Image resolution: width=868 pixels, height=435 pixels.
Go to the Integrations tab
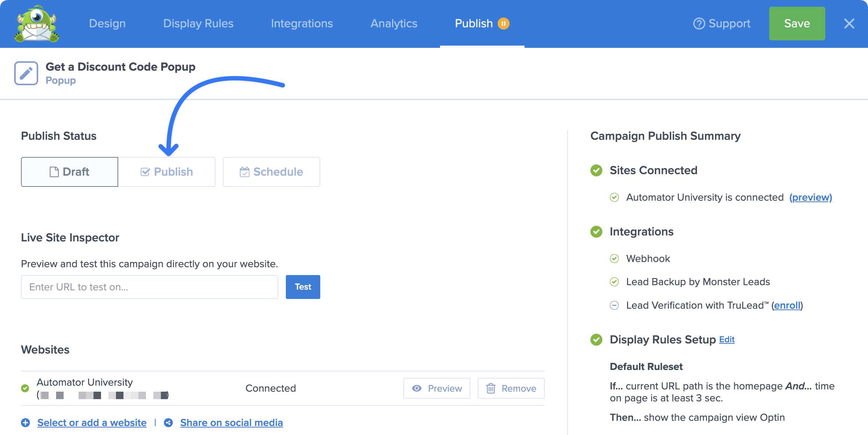[302, 24]
